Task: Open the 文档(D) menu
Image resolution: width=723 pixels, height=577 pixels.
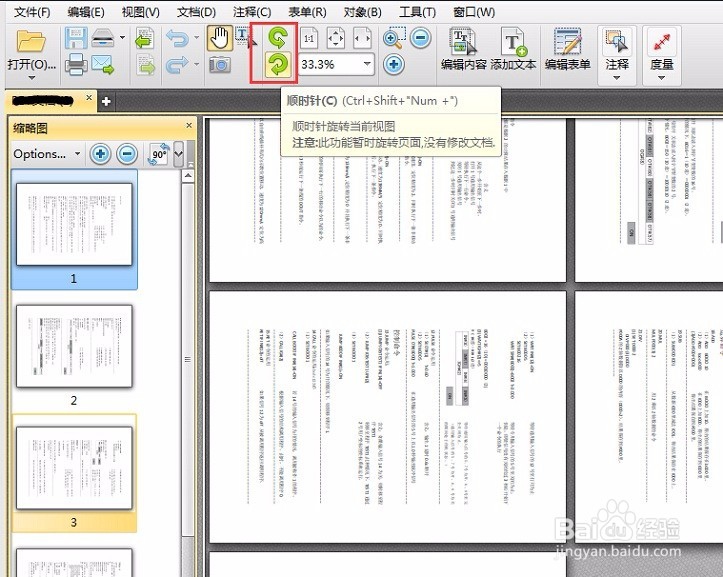Action: coord(196,12)
